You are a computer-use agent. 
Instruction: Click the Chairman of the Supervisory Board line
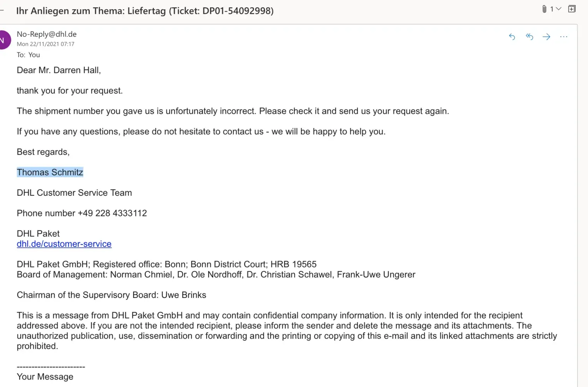tap(111, 295)
